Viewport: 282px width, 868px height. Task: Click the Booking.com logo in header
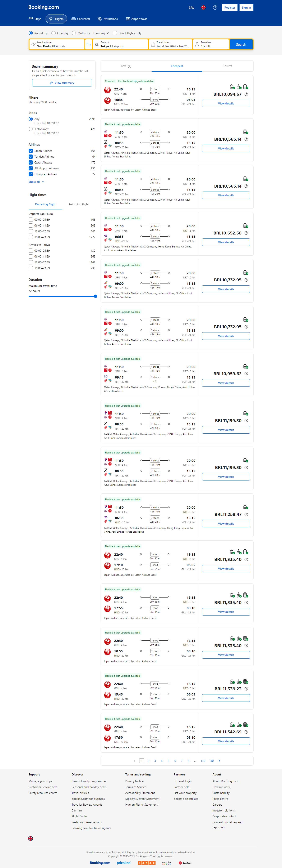point(43,7)
